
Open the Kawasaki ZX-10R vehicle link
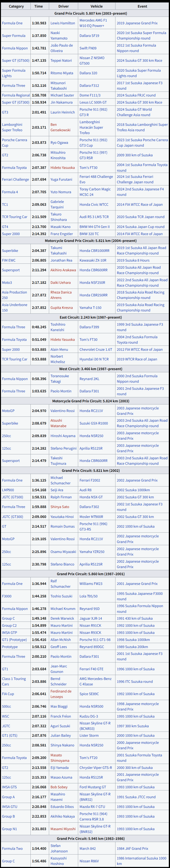coord(93,260)
